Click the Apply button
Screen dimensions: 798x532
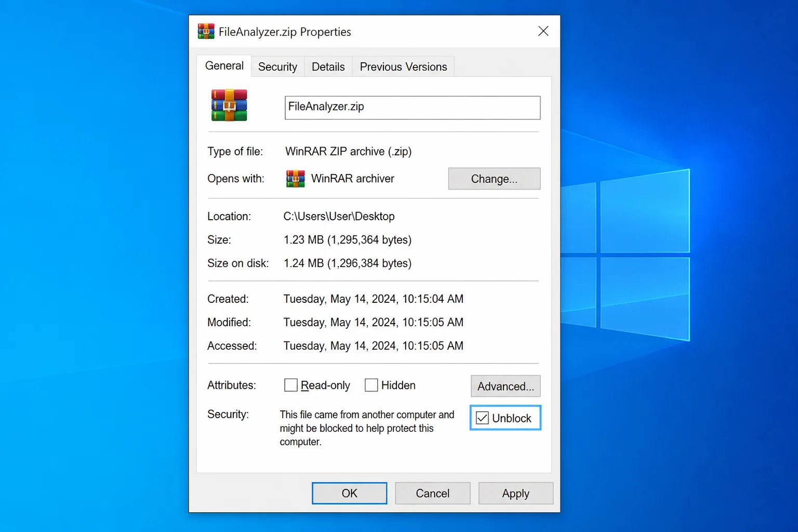point(515,493)
